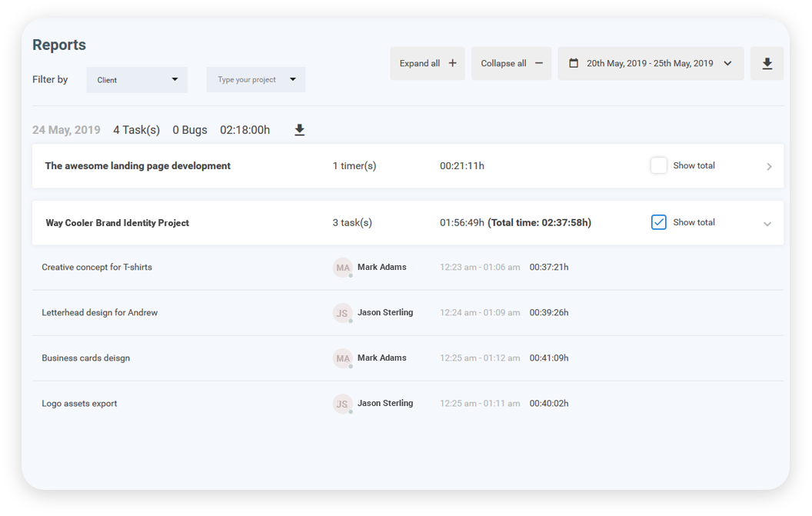Click the MA avatar on Business cards row

point(343,358)
